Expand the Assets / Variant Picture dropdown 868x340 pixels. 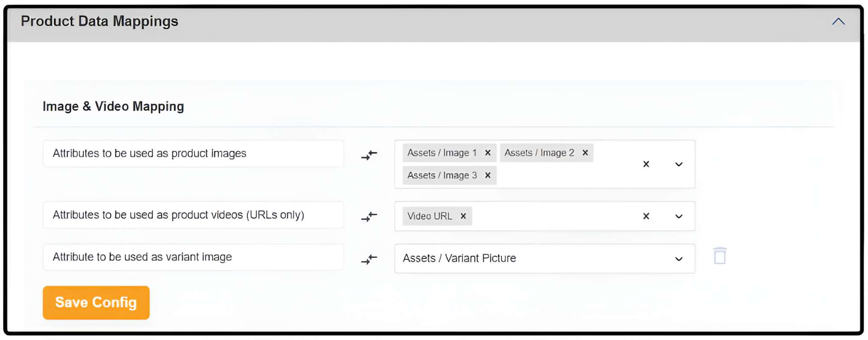coord(679,259)
